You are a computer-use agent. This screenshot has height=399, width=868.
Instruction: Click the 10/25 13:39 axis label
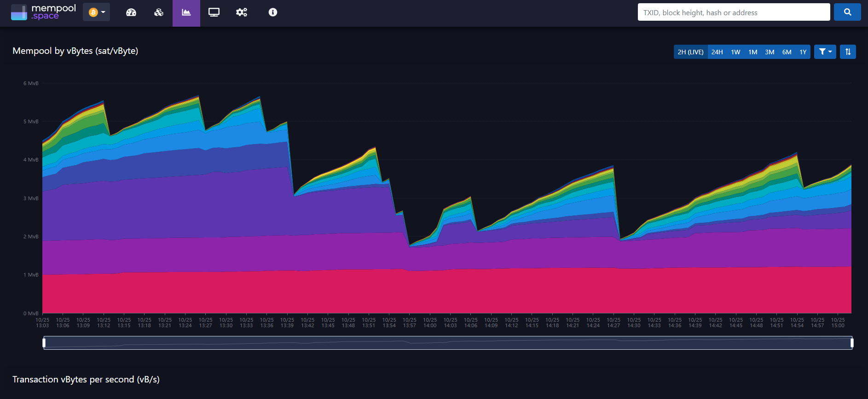click(x=287, y=323)
